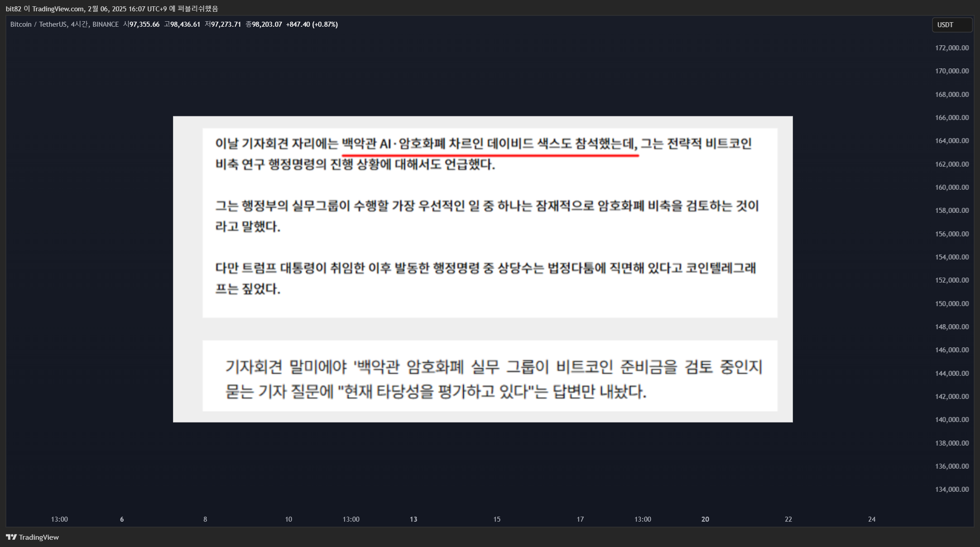Viewport: 980px width, 547px height.
Task: Click the TradingView logo at bottom left
Action: (32, 537)
